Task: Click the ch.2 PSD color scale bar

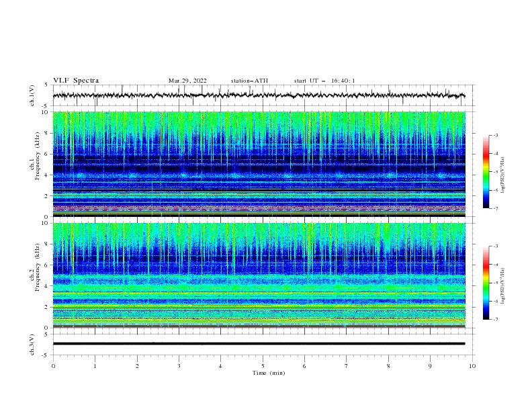Action: (486, 283)
